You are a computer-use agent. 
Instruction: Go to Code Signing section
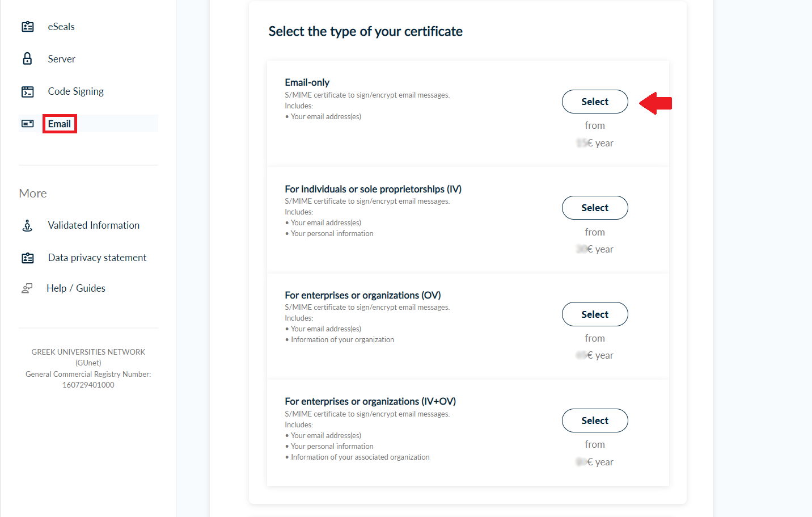(75, 91)
